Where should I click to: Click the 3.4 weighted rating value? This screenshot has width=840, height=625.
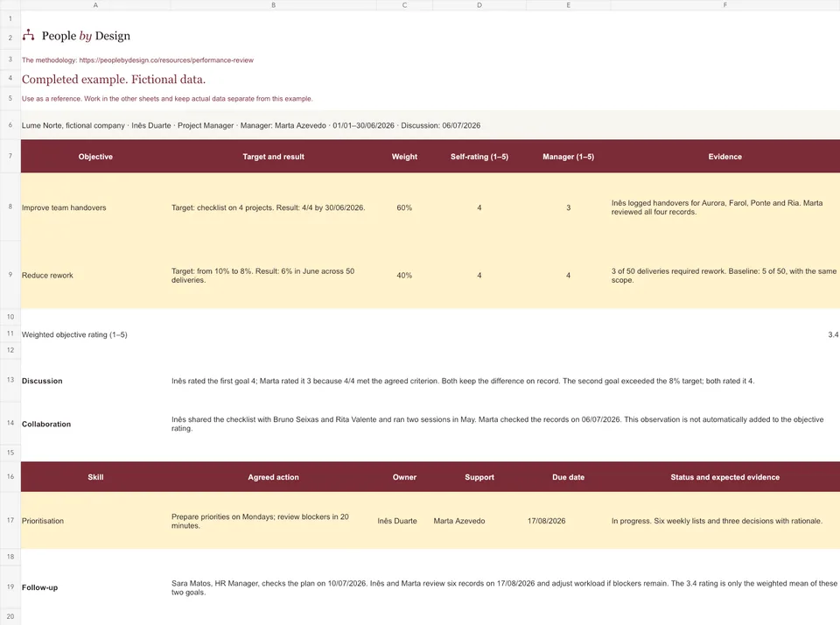tap(833, 334)
